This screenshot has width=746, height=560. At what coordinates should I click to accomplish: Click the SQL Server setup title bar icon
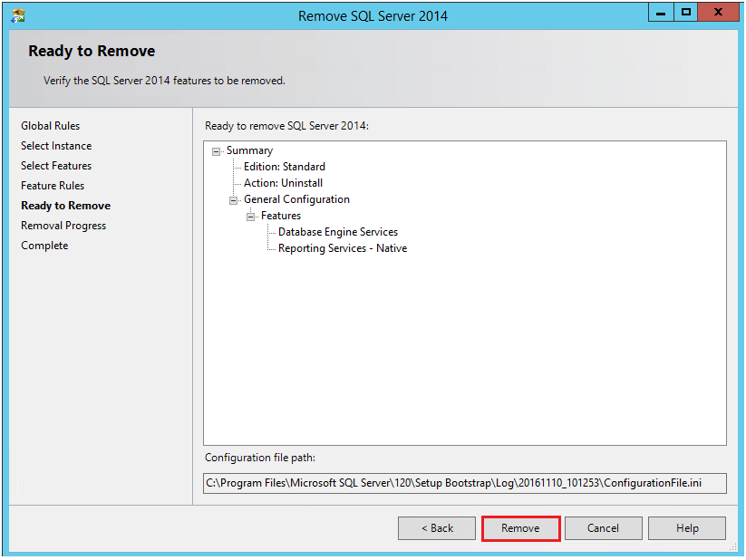[x=18, y=15]
